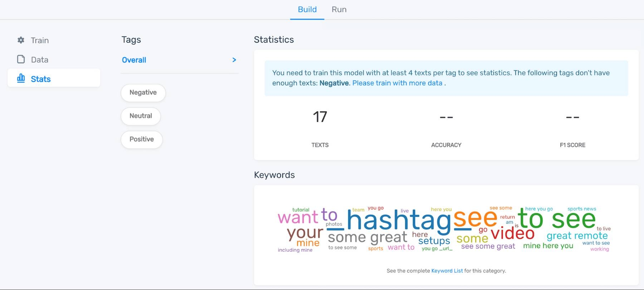Select the Stats sidebar item

point(40,79)
